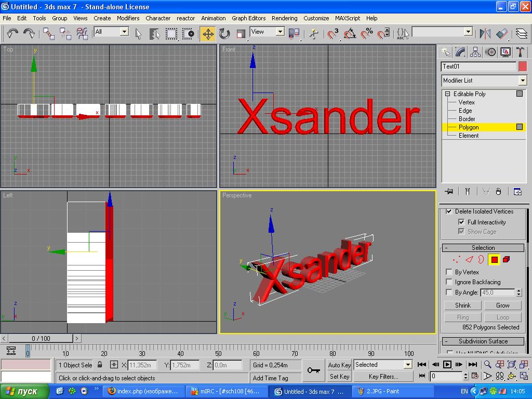Open the Hierarchy panel tab
Viewport: 532px width, 399px height.
(x=475, y=52)
